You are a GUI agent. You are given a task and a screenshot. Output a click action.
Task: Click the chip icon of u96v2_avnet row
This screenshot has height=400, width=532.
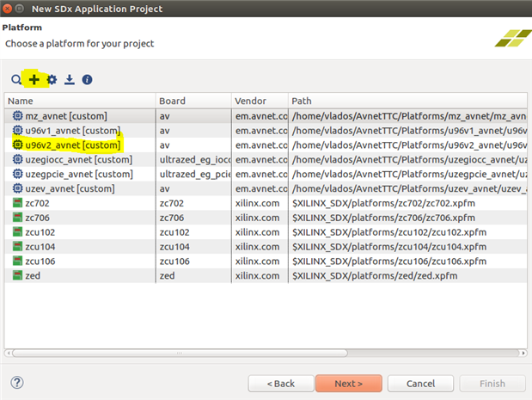18,145
